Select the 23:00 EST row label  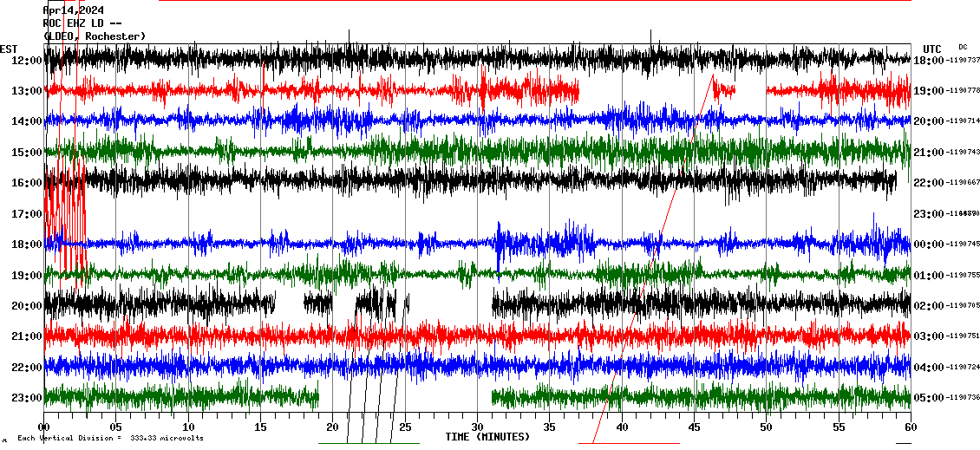coord(27,397)
